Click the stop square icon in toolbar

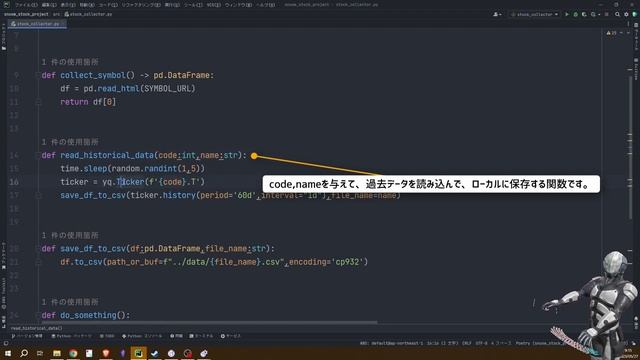607,14
